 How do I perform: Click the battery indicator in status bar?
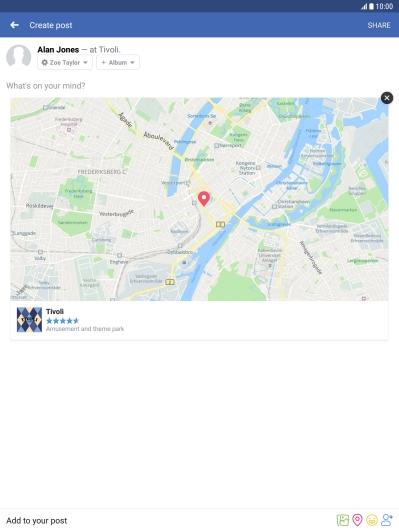tap(372, 6)
